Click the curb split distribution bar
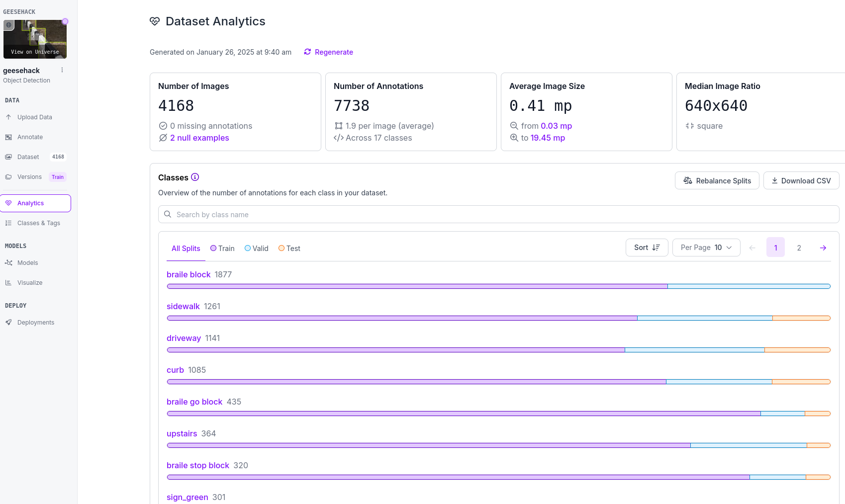 coord(499,382)
